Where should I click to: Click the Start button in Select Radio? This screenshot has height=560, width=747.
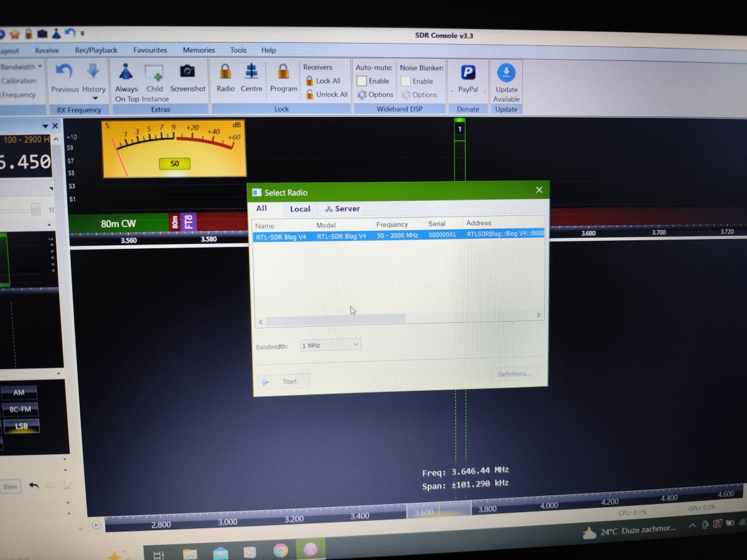click(283, 381)
